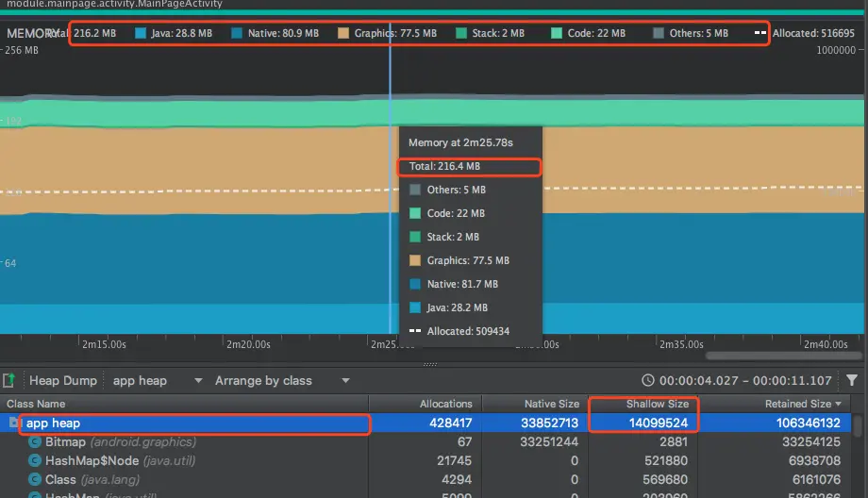This screenshot has height=498, width=868.
Task: Sort by the Allocations column header
Action: [445, 404]
